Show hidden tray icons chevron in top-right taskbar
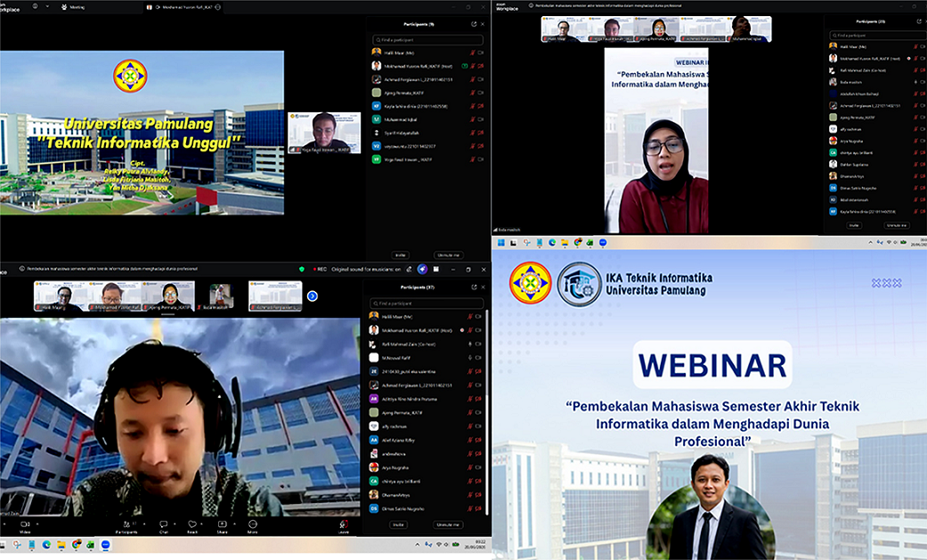Image resolution: width=927 pixels, height=560 pixels. [x=870, y=242]
